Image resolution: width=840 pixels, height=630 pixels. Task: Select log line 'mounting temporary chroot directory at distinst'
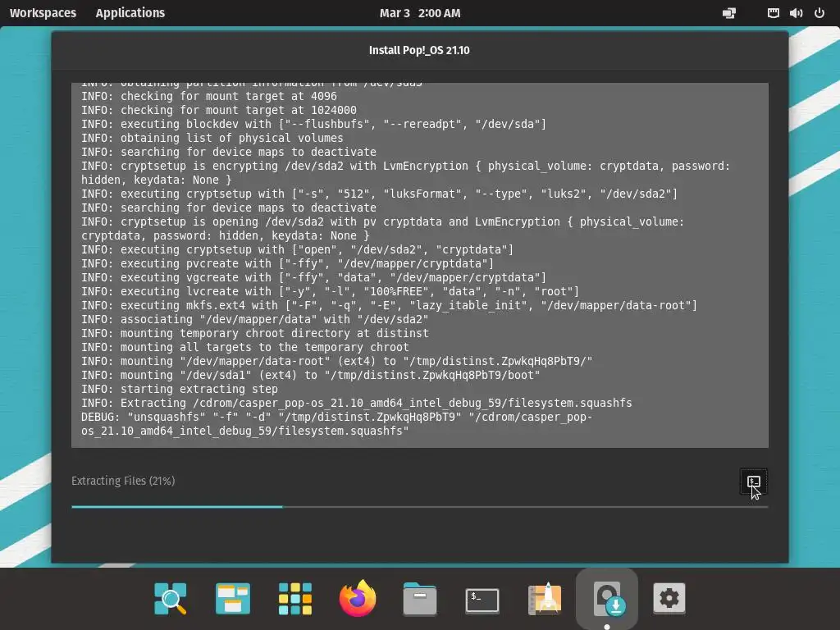(x=254, y=333)
